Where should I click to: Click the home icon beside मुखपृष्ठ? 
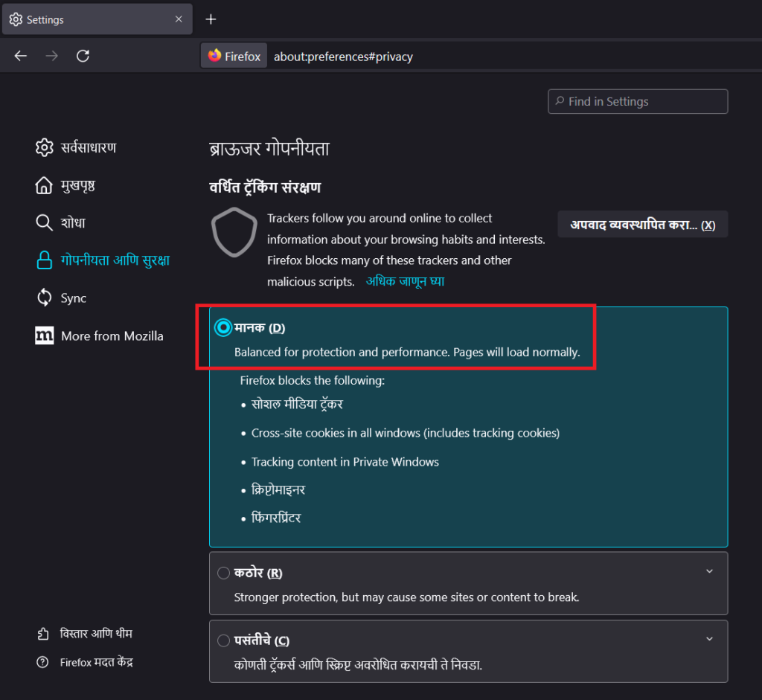tap(44, 185)
